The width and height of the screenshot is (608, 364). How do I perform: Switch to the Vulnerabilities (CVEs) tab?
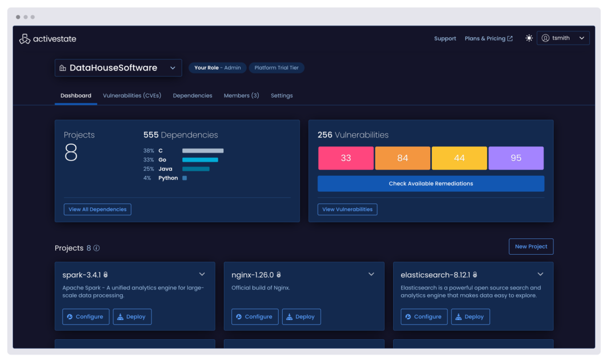tap(132, 95)
